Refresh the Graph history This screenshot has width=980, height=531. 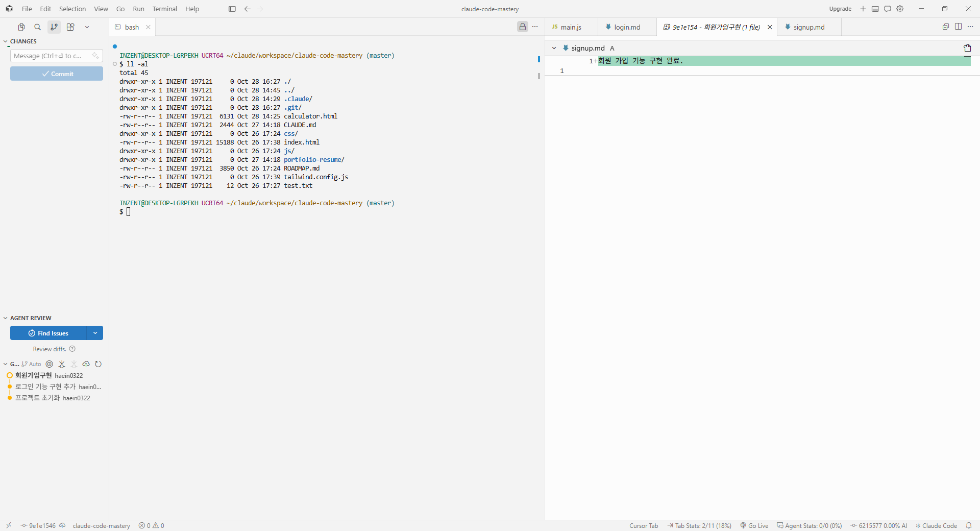(x=99, y=364)
